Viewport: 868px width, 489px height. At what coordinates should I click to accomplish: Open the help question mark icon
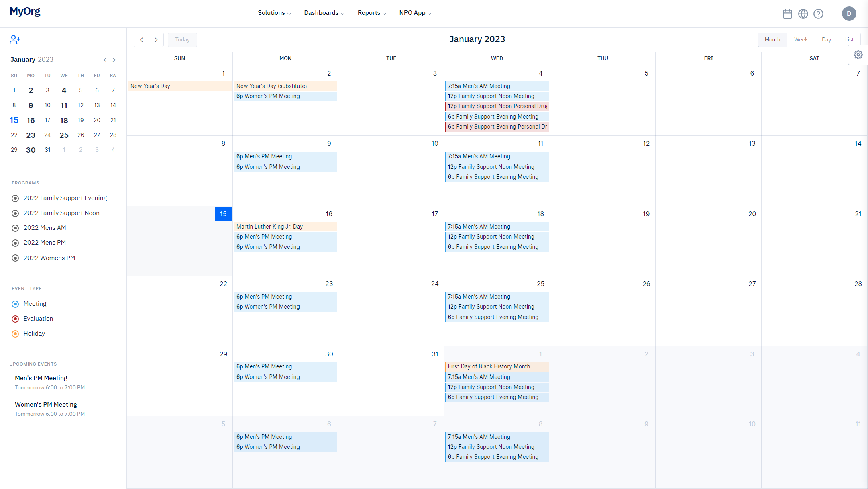[x=818, y=14]
